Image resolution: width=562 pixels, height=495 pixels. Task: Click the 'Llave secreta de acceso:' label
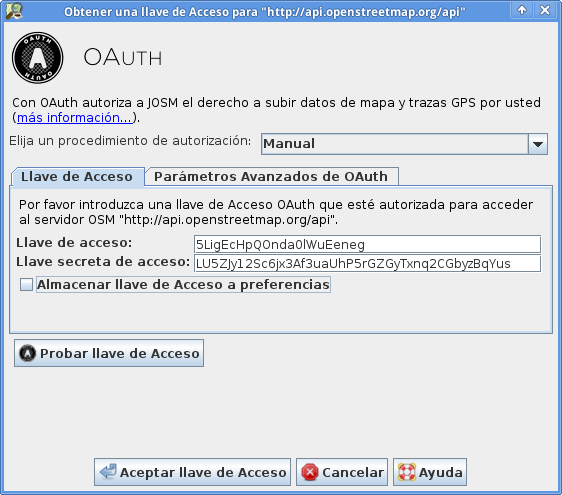tap(103, 262)
